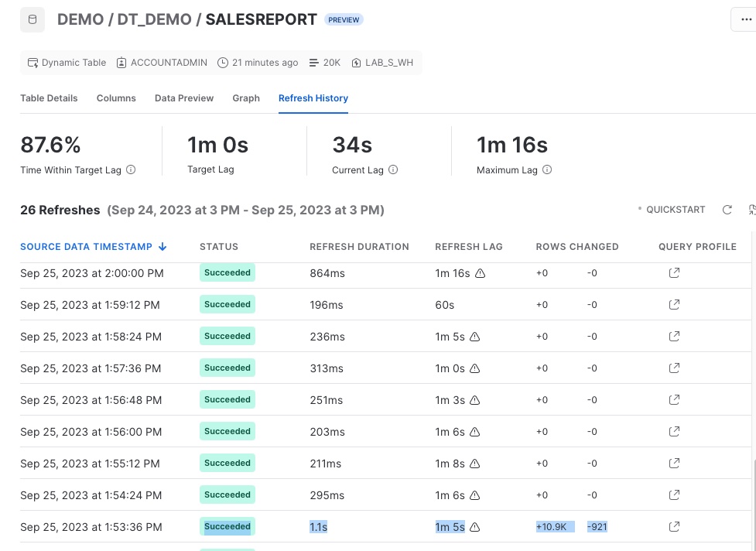The height and width of the screenshot is (551, 756).
Task: Click the Succeeded status for 1:56:00 PM
Action: point(227,431)
